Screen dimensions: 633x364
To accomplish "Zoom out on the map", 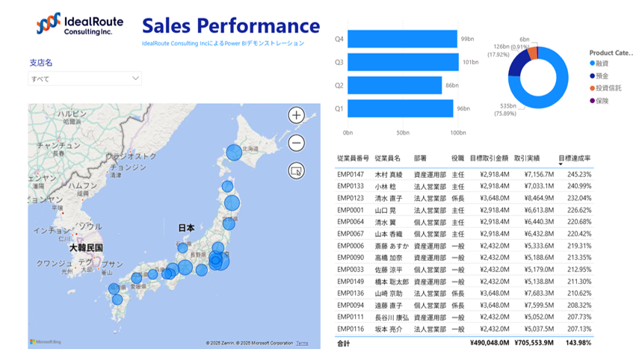I will 296,143.
